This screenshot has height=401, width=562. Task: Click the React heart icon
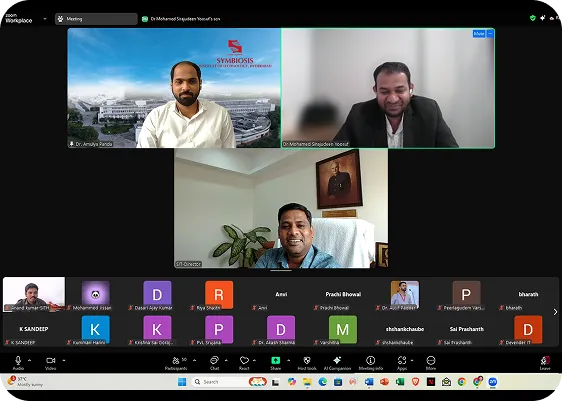tap(244, 360)
